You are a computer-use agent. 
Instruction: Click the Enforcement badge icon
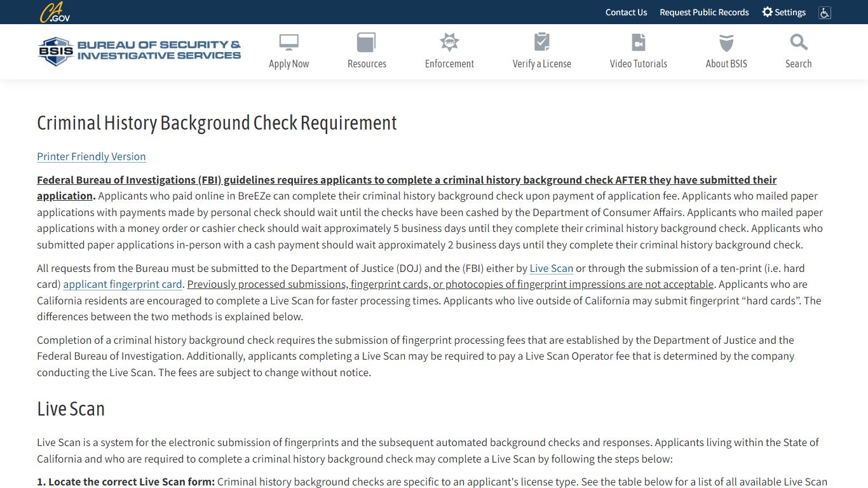(449, 43)
